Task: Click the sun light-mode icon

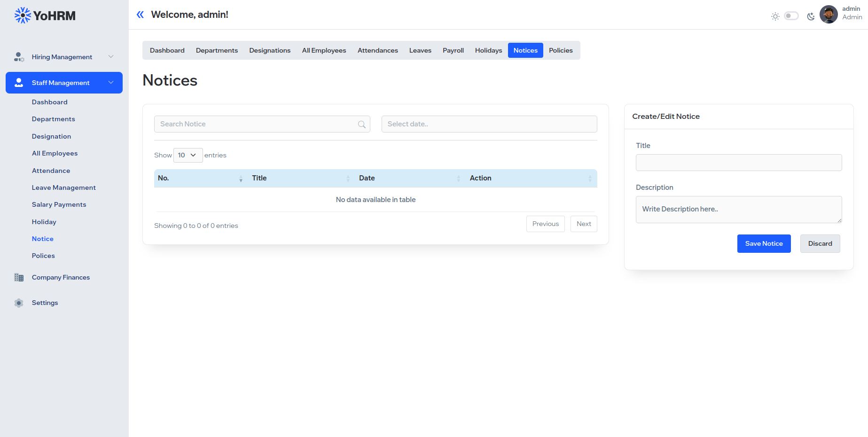Action: click(775, 16)
